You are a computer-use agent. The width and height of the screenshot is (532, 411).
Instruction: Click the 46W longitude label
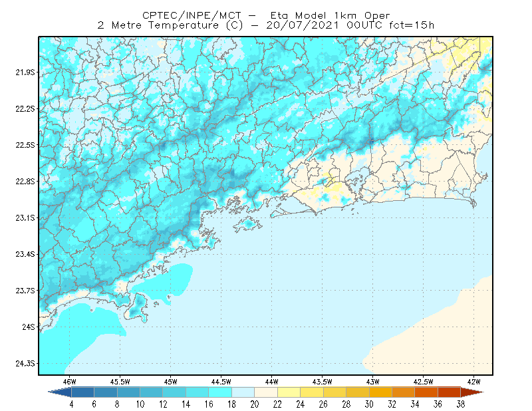(x=70, y=382)
